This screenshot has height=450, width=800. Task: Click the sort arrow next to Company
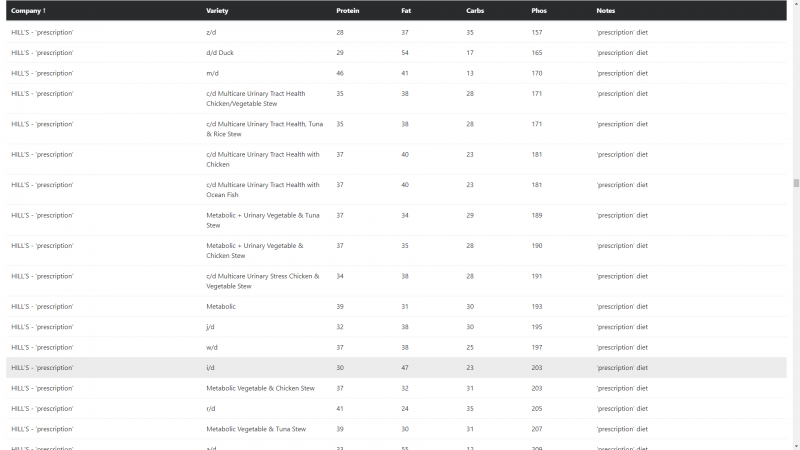point(44,11)
